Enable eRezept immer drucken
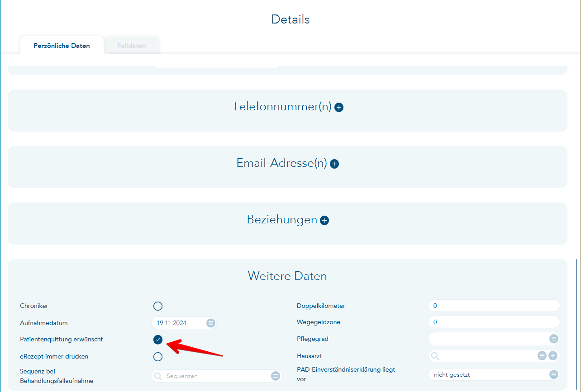This screenshot has width=581, height=392. [157, 356]
